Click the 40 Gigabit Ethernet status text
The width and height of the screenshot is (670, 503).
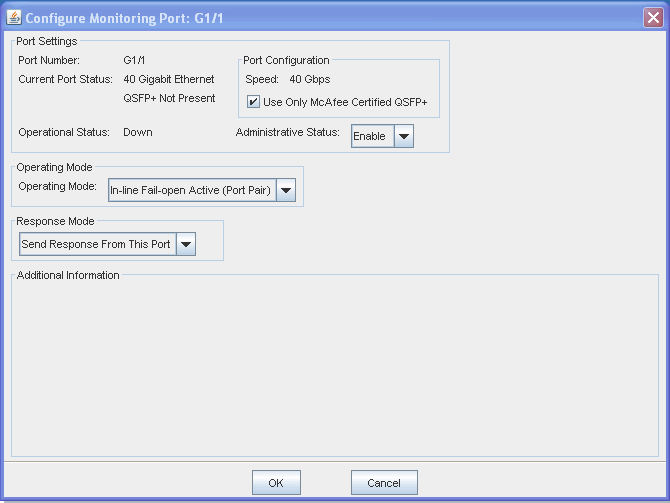tap(169, 79)
